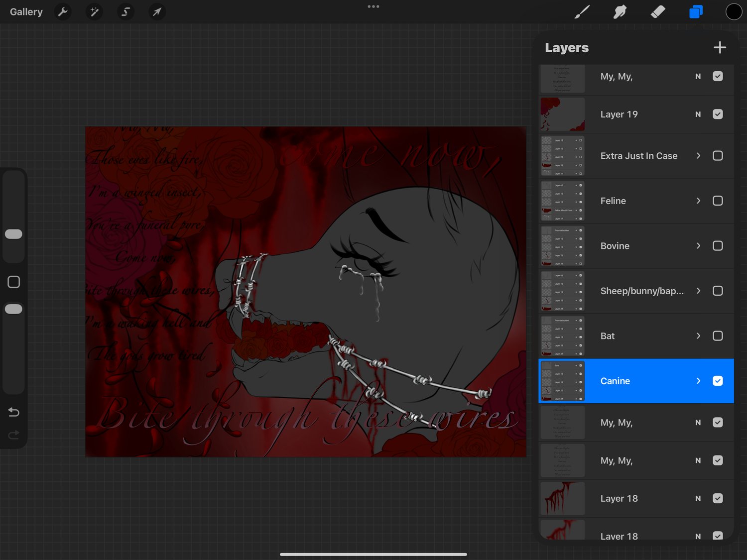Open blend mode N for Layer 18
747x560 pixels.
pyautogui.click(x=698, y=498)
